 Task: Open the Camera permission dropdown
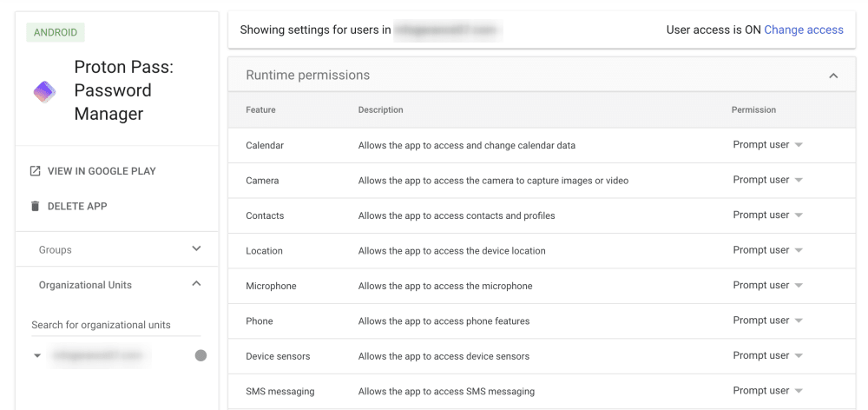point(768,180)
